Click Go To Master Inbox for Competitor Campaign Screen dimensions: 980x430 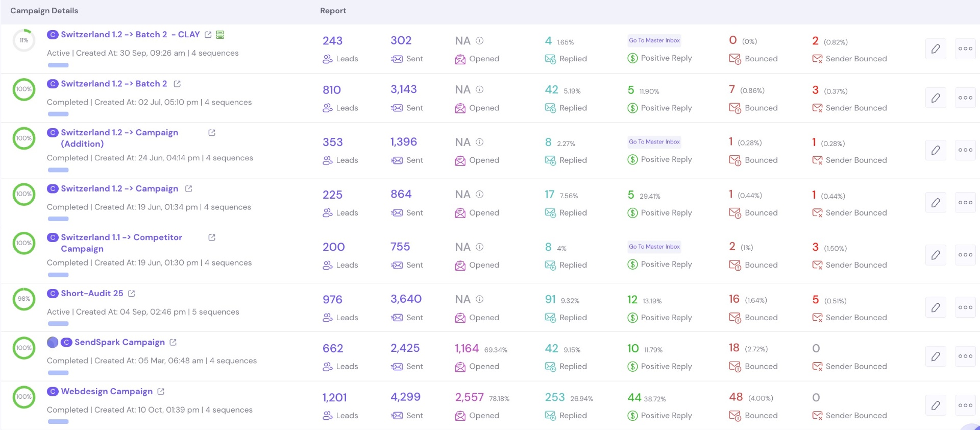click(654, 247)
